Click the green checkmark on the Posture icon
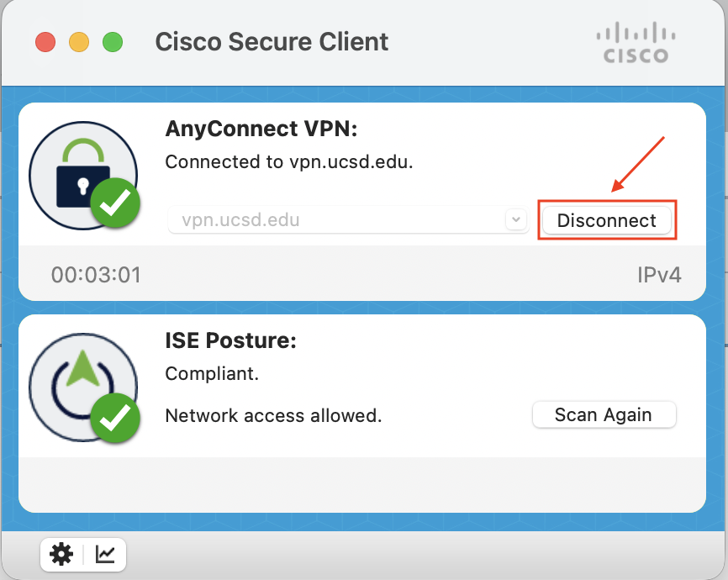Screen dimensions: 728x580 pos(115,419)
